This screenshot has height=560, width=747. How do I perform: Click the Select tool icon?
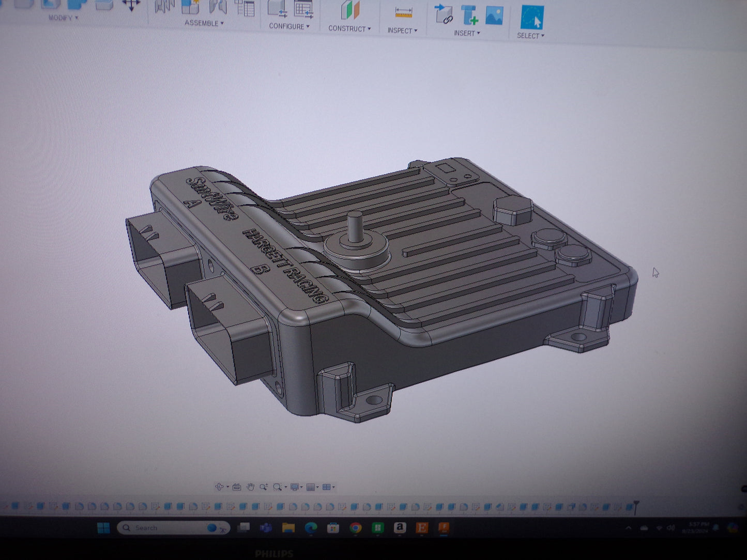pyautogui.click(x=532, y=17)
